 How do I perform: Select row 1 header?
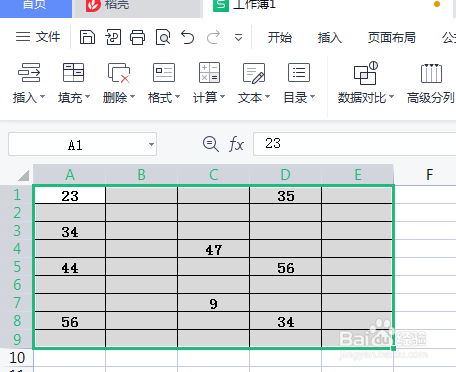[x=17, y=195]
